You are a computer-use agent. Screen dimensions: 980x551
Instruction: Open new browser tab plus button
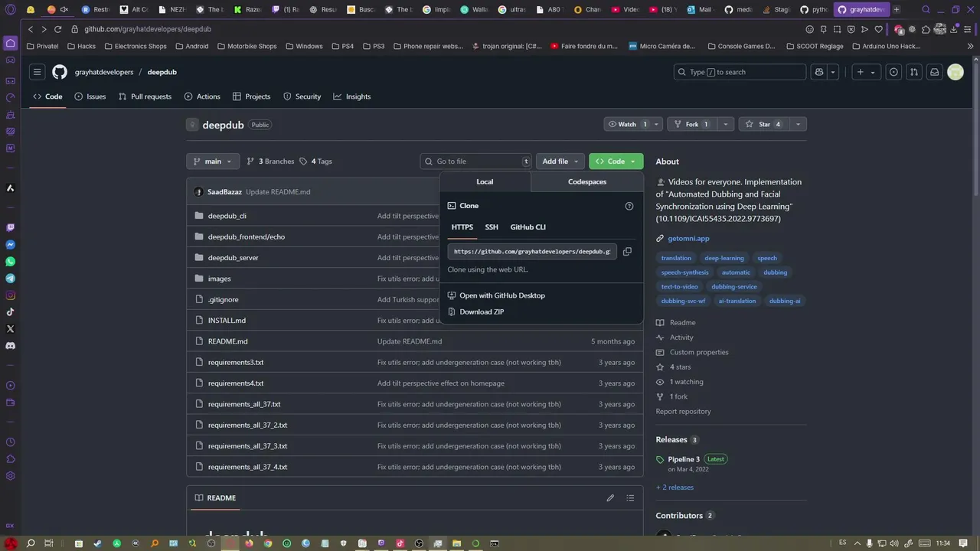pyautogui.click(x=897, y=10)
